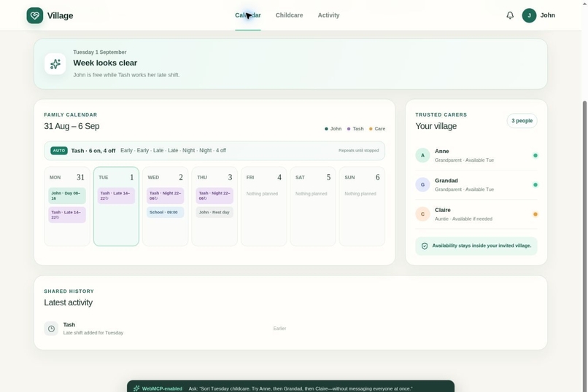Select the Saturday 5 day card
Screen dimensions: 588x392
coord(313,206)
